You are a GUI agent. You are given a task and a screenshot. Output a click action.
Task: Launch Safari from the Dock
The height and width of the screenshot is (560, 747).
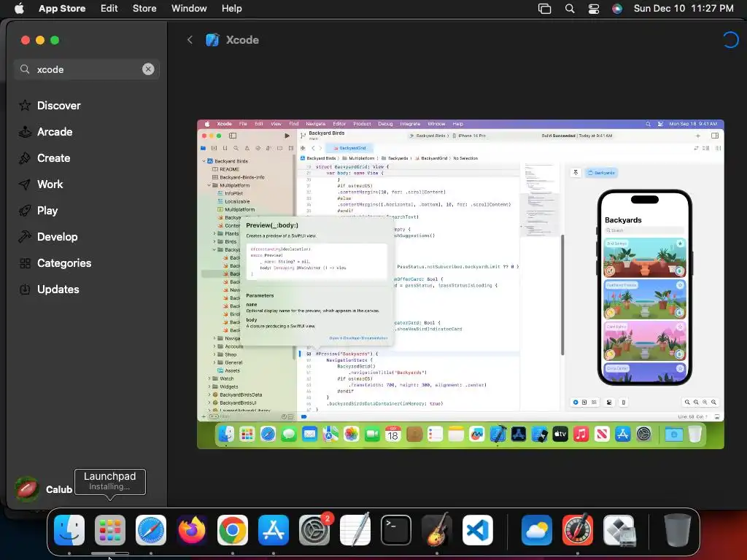[151, 530]
